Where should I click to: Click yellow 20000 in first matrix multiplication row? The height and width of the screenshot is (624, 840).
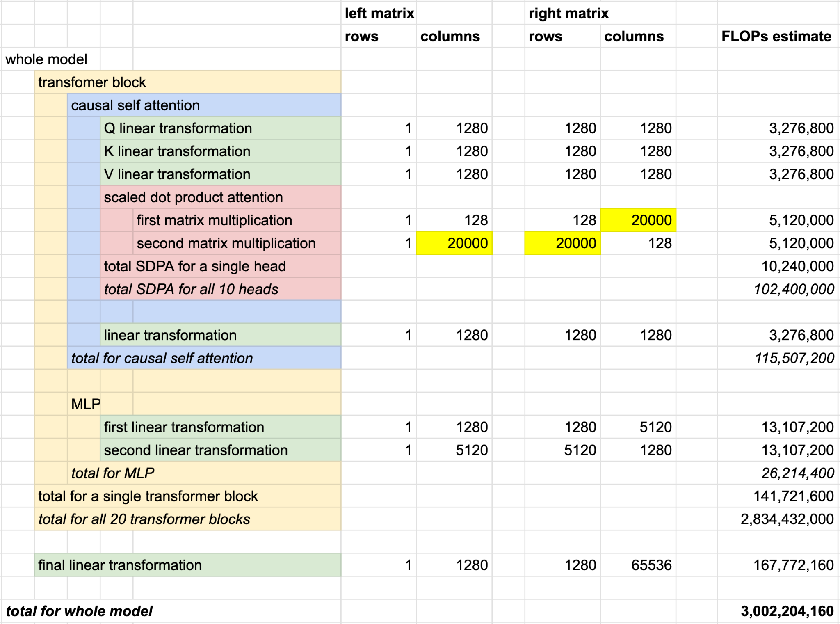[x=638, y=220]
